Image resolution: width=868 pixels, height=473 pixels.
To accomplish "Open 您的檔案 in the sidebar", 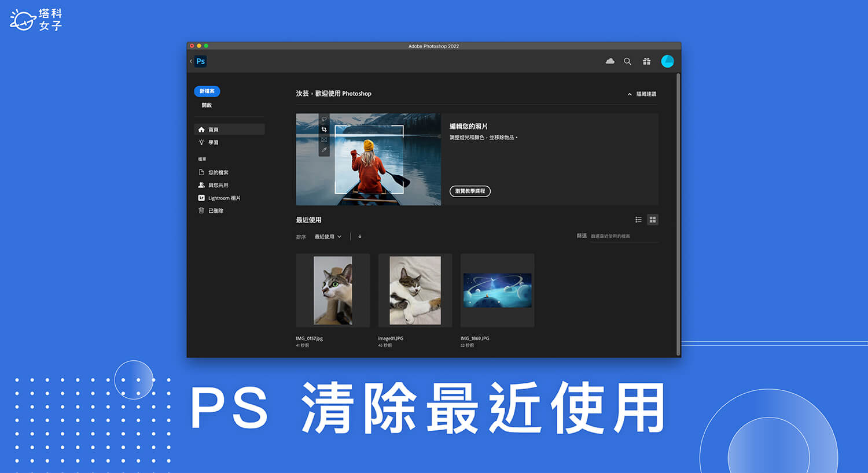I will pyautogui.click(x=218, y=172).
